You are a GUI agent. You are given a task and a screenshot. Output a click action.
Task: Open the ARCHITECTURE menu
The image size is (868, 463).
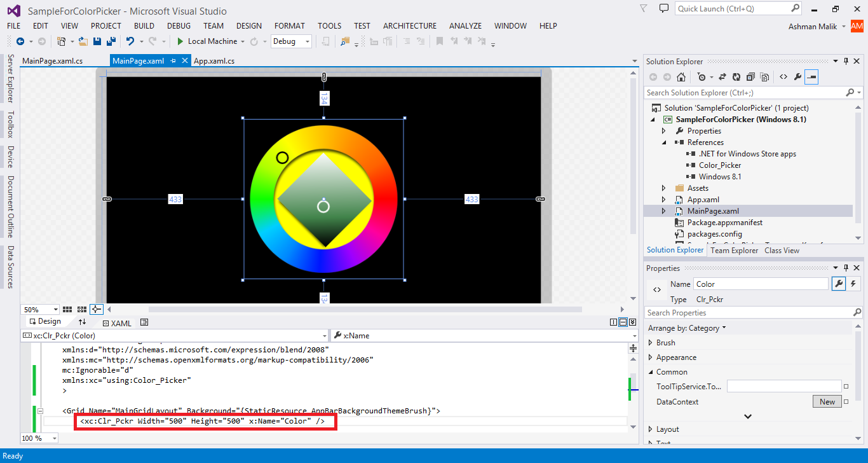coord(409,26)
